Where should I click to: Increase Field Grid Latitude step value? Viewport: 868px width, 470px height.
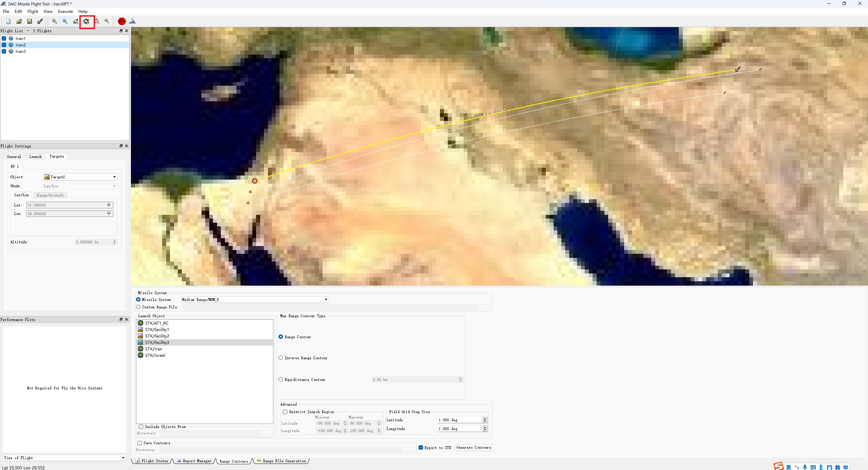(485, 418)
